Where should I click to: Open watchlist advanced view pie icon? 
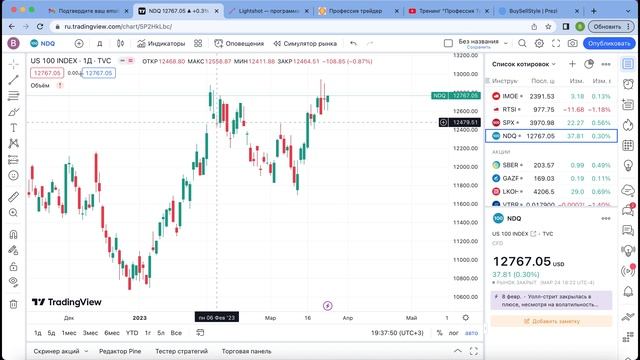tap(589, 64)
